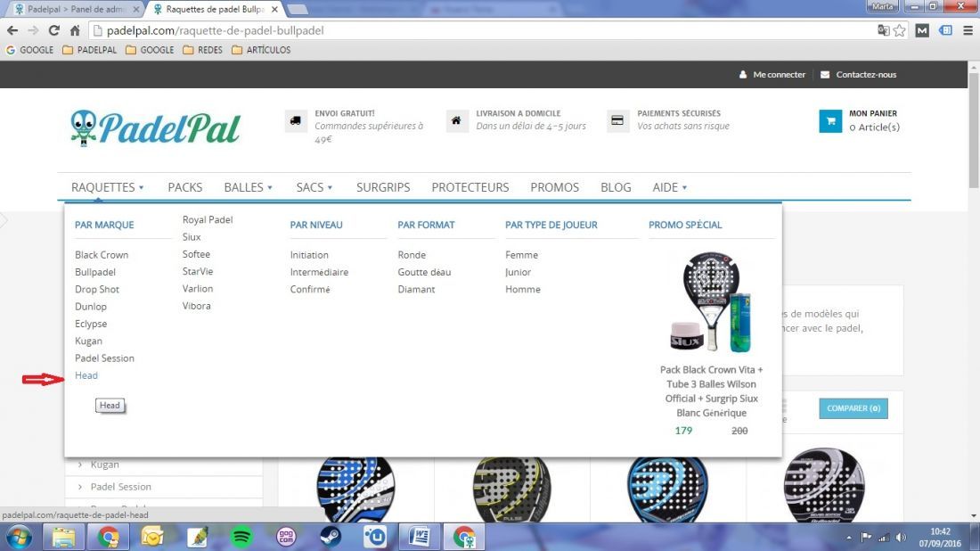Click the COMPARER (0) button
Viewport: 980px width, 551px height.
click(x=853, y=408)
